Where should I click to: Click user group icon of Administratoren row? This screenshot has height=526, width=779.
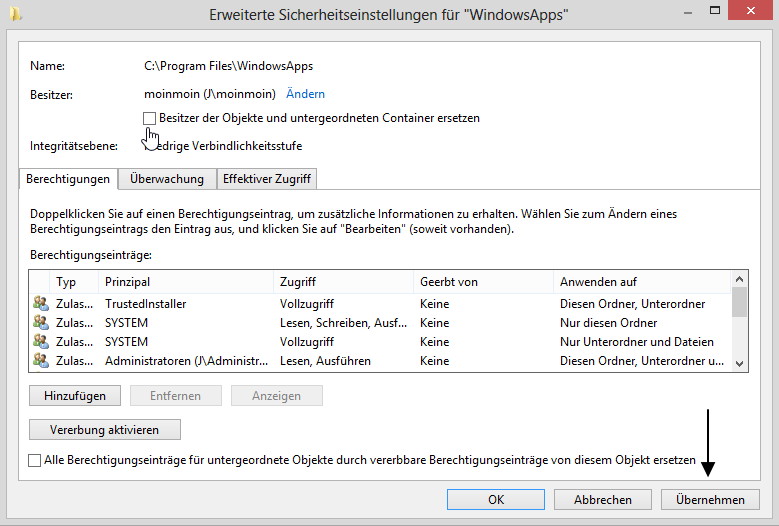click(41, 361)
